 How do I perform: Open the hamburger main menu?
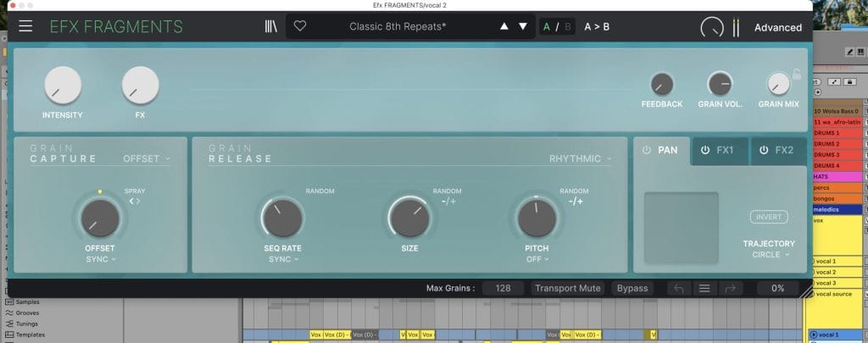click(25, 26)
